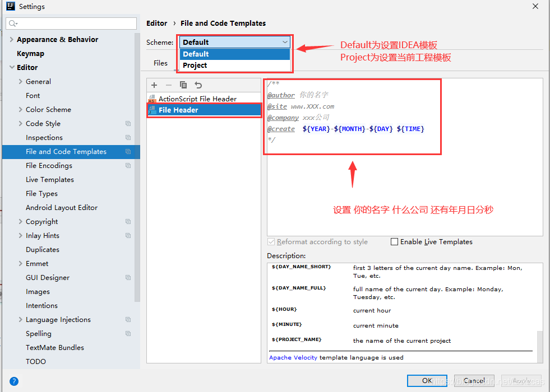Open Duplicates settings
This screenshot has height=392, width=550.
pos(43,249)
